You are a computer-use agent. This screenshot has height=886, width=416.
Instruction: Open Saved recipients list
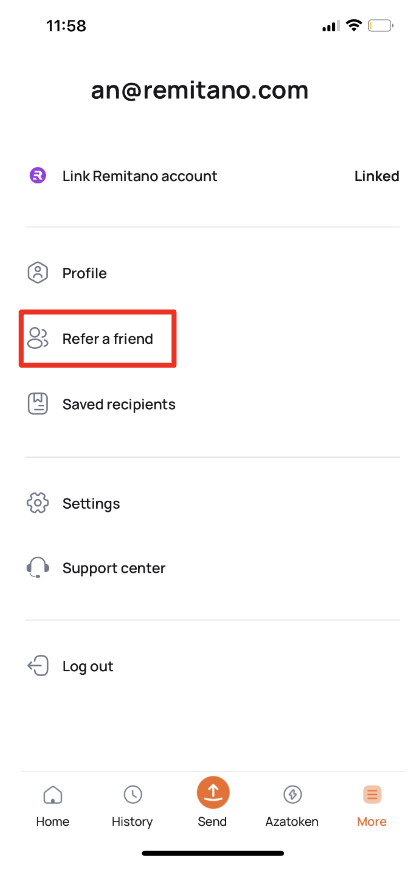(x=213, y=404)
